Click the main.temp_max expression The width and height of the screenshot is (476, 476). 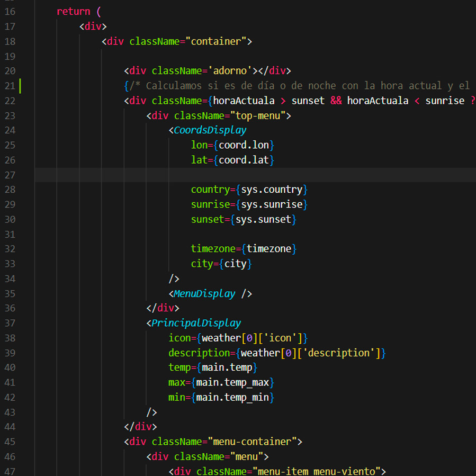point(232,382)
